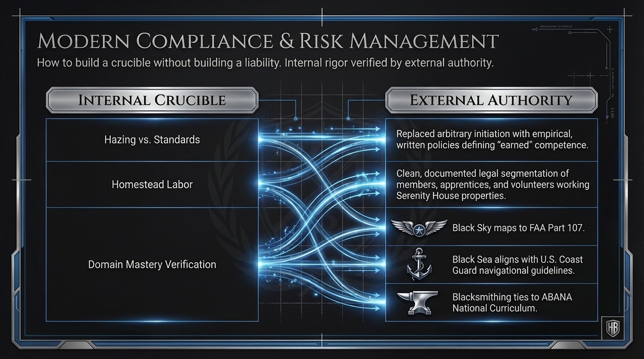The image size is (644, 359).
Task: Enable the Homestead Labor mapping
Action: coord(152,184)
